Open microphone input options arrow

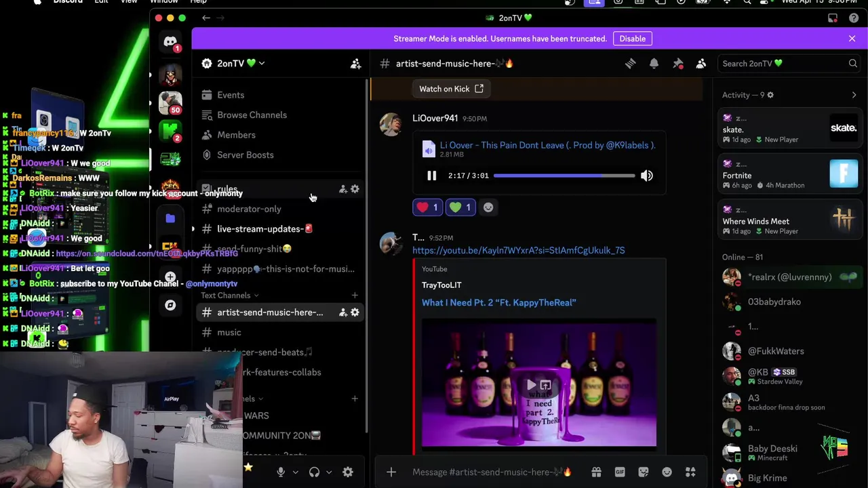click(x=295, y=472)
